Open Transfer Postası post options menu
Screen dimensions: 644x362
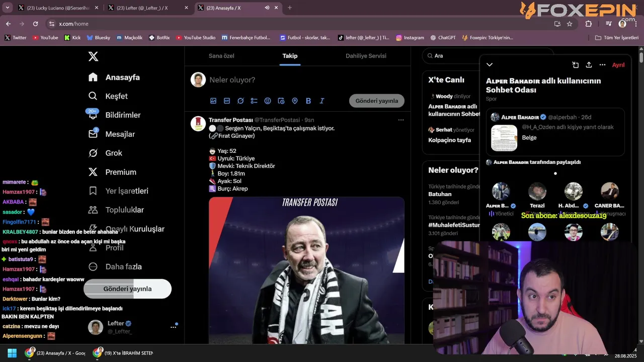point(401,120)
